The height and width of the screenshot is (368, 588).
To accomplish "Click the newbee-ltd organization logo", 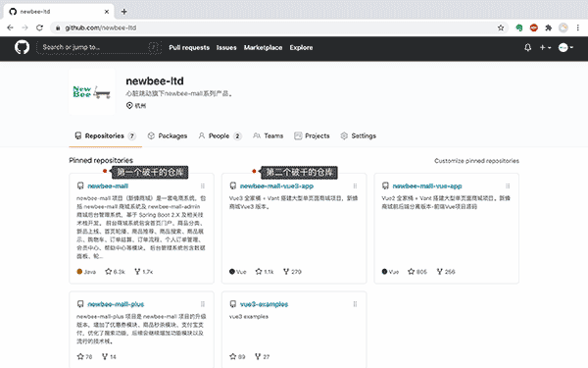I will 92,91.
